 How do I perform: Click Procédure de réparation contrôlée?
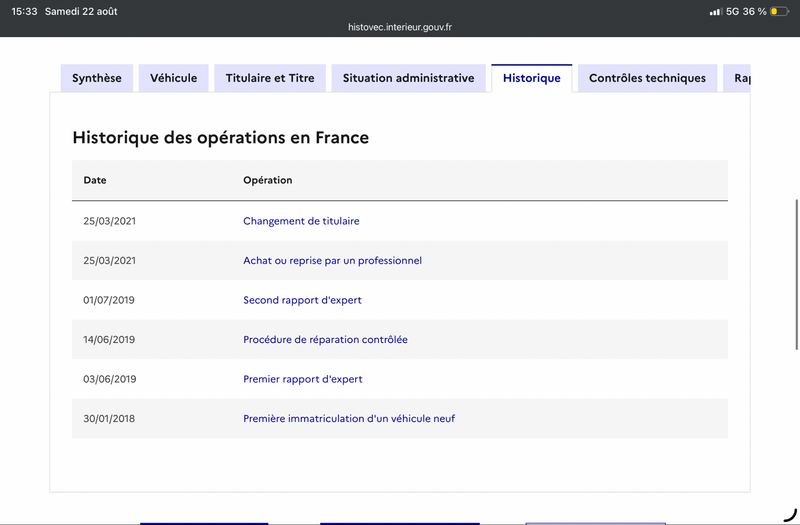point(325,340)
